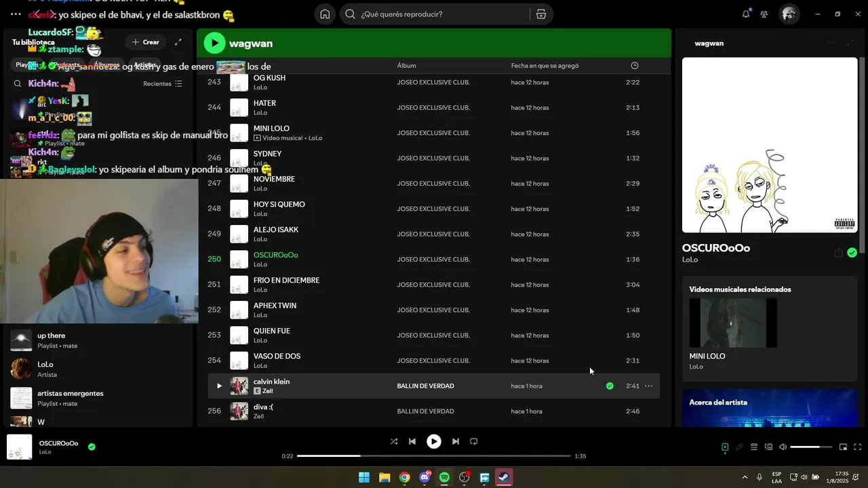Open the OSCUROoOo title in the right panel
Image resolution: width=868 pixels, height=488 pixels.
(715, 248)
